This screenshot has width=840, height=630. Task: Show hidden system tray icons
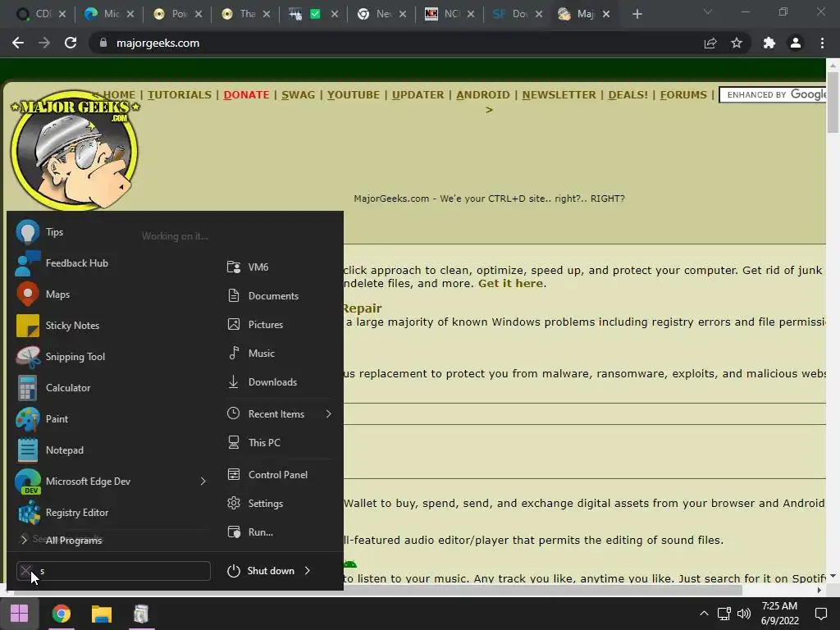pyautogui.click(x=704, y=614)
